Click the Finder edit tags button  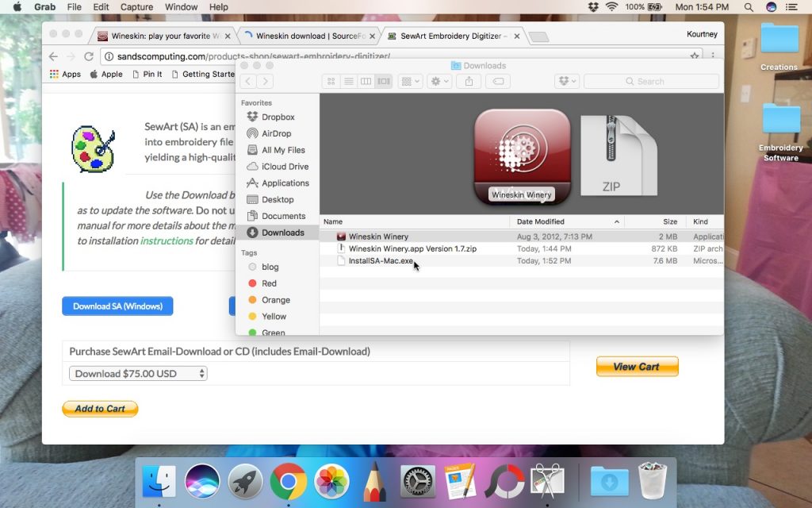(x=498, y=82)
